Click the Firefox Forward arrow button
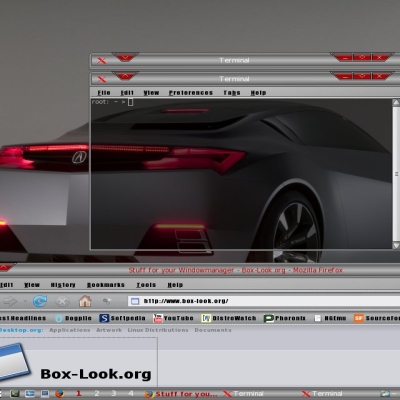 tap(10, 301)
